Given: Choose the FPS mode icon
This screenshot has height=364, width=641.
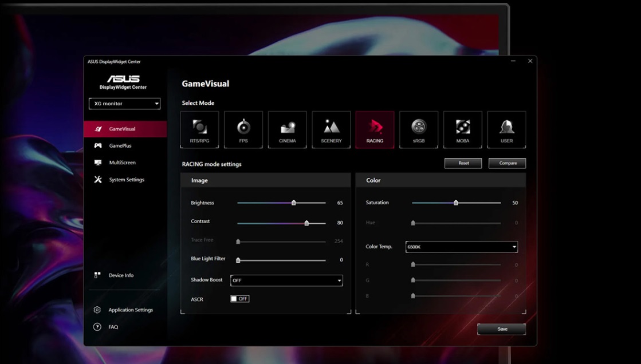Looking at the screenshot, I should 243,129.
